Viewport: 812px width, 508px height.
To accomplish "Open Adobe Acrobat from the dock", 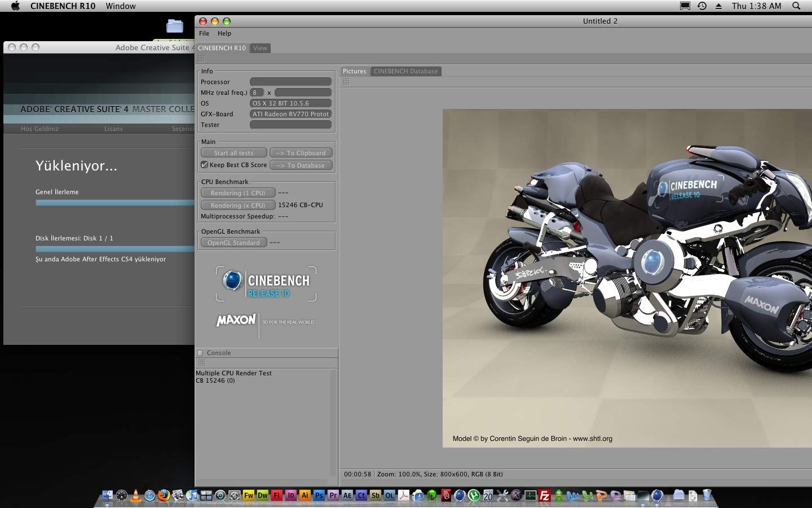I will 403,496.
